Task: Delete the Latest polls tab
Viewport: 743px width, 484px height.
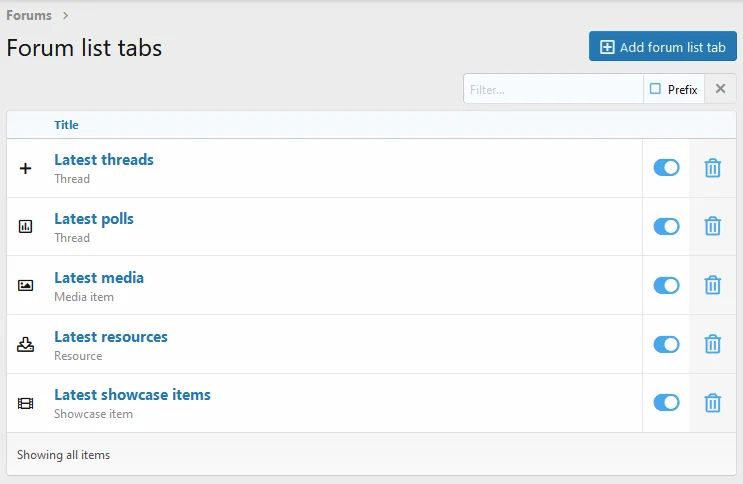Action: tap(712, 227)
